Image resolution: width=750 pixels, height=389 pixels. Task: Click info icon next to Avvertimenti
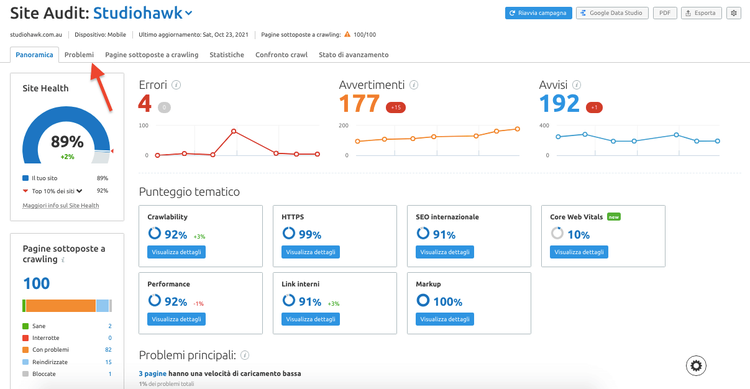414,85
